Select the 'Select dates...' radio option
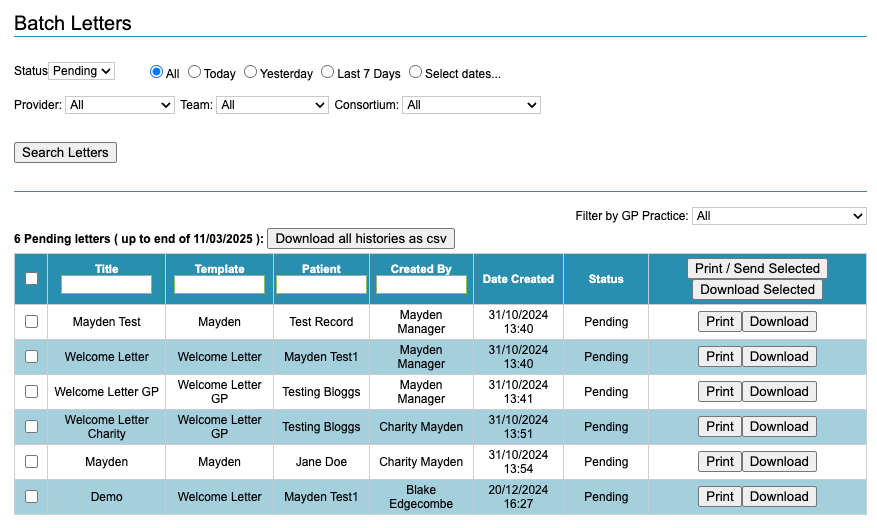Viewport: 877px width, 528px height. click(x=415, y=72)
